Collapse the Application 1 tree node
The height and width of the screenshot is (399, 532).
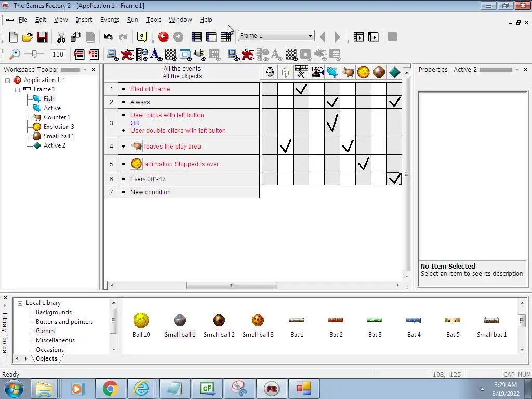tap(7, 81)
